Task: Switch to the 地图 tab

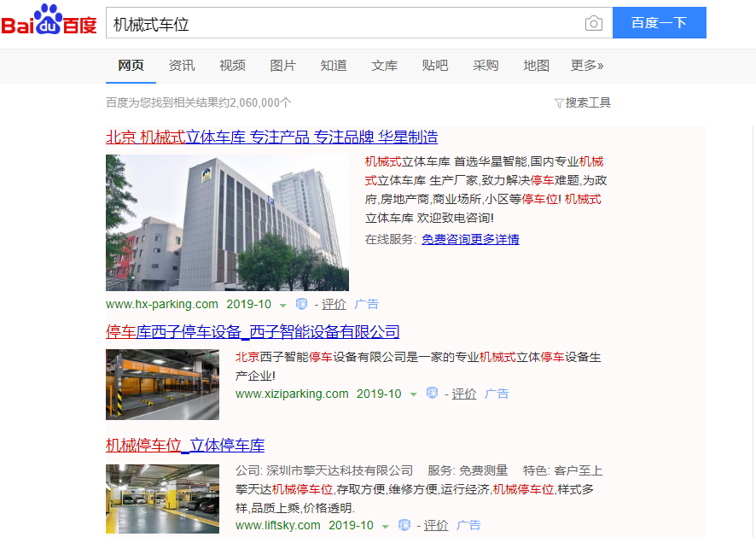Action: click(536, 65)
